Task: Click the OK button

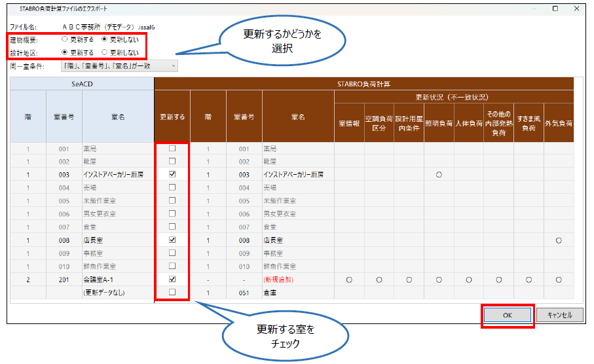Action: click(508, 315)
